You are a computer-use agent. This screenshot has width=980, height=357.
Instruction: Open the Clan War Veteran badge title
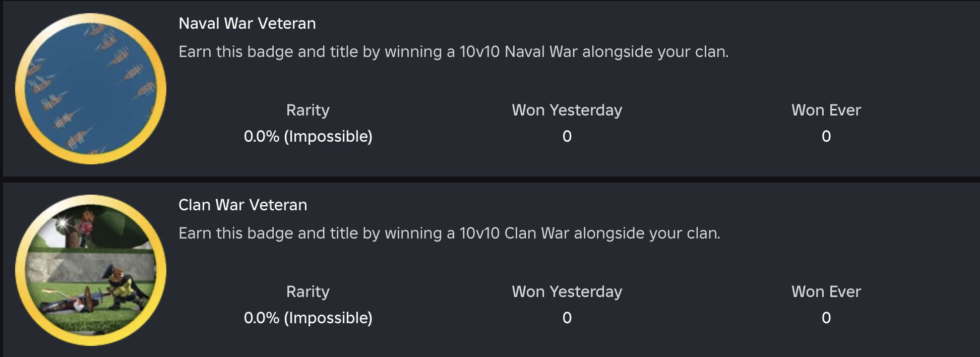tap(242, 205)
